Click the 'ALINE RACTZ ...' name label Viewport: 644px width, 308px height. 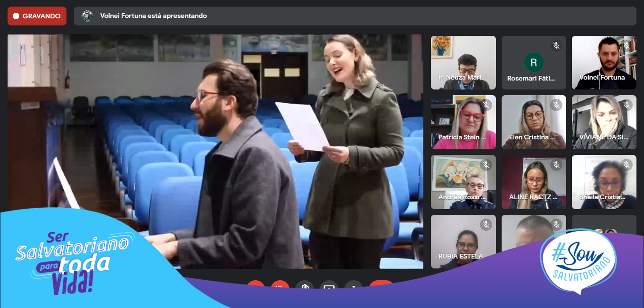pyautogui.click(x=533, y=197)
